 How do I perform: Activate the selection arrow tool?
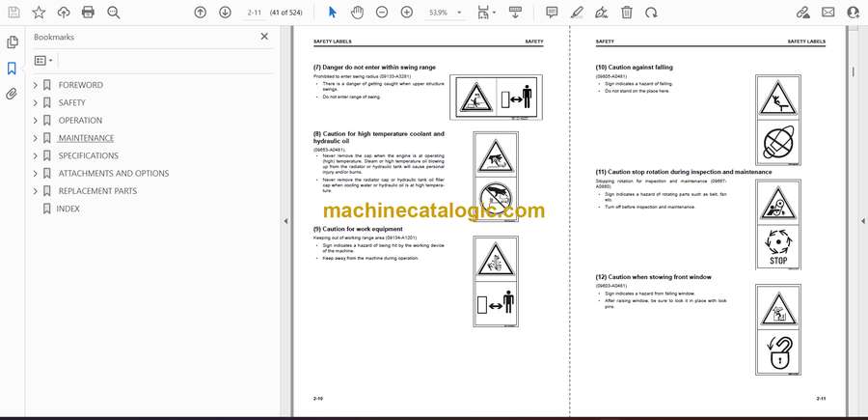tap(332, 13)
